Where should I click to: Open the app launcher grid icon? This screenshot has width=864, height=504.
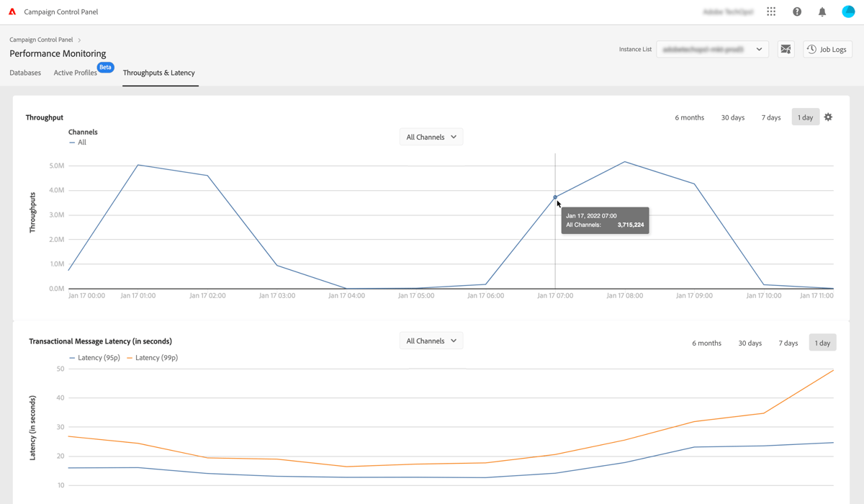[x=770, y=11]
